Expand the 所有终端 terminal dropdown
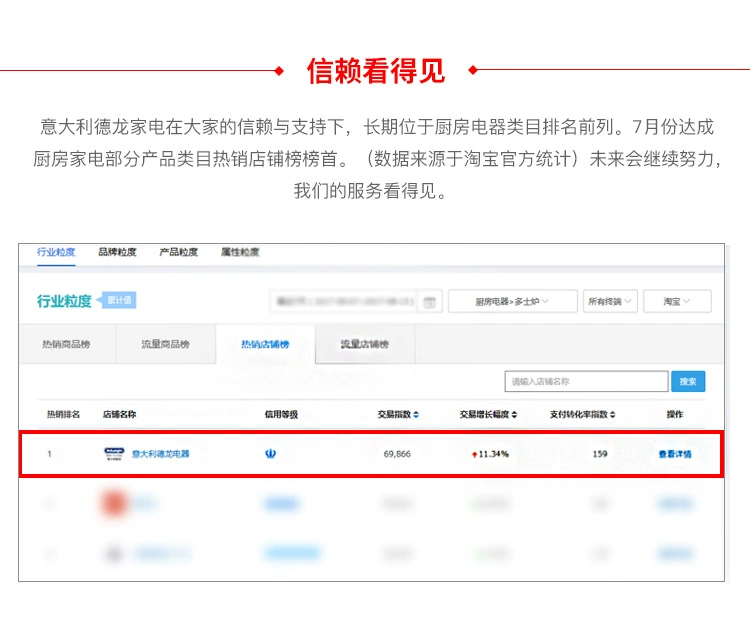 pos(610,301)
